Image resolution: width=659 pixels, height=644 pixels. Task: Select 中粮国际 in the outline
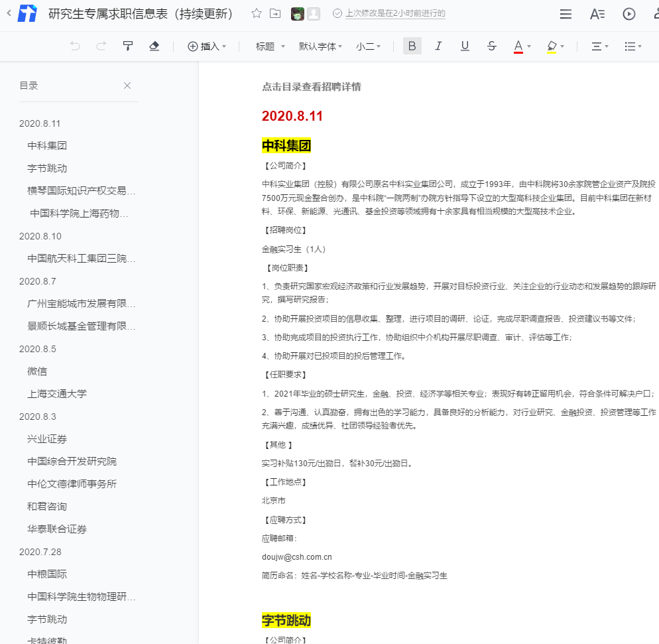point(47,574)
